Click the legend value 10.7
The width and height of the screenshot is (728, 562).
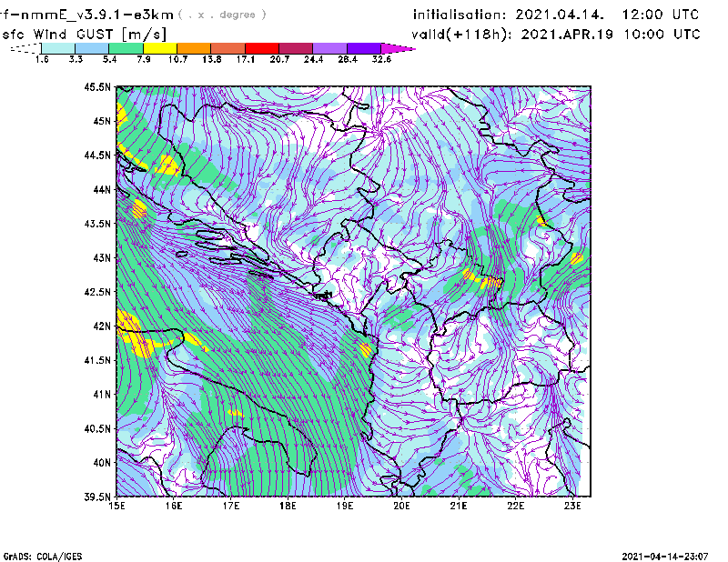[177, 59]
